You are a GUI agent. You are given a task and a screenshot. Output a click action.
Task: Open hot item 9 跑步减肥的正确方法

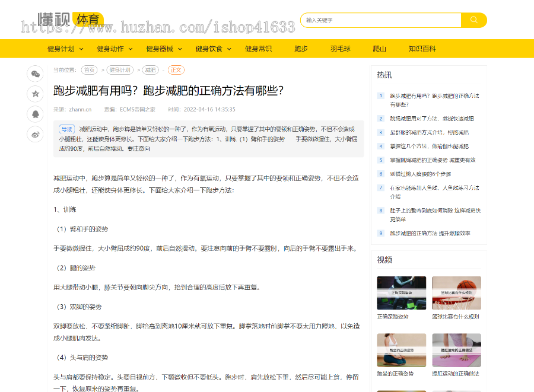coord(430,234)
